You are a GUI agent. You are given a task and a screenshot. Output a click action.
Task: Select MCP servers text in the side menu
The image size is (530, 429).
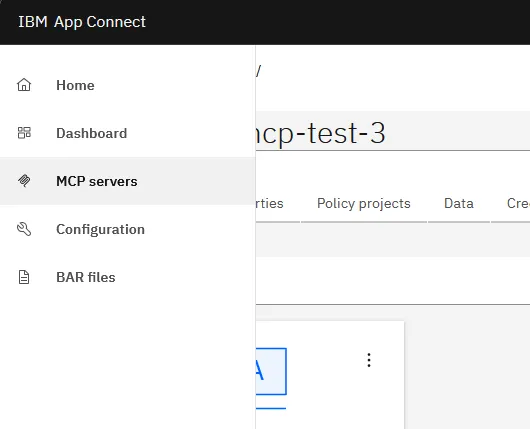[97, 181]
